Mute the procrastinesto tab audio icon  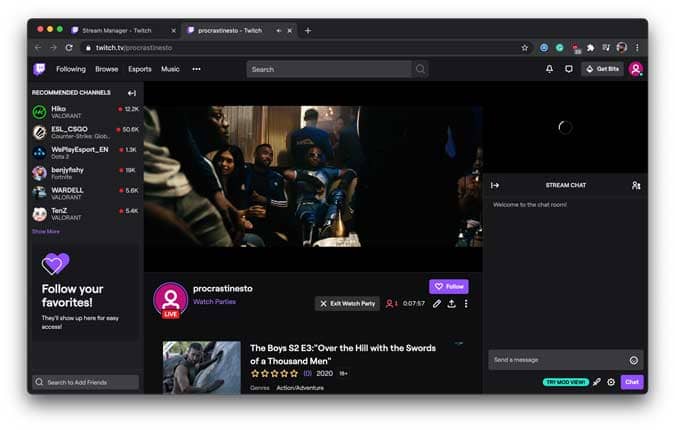[279, 31]
